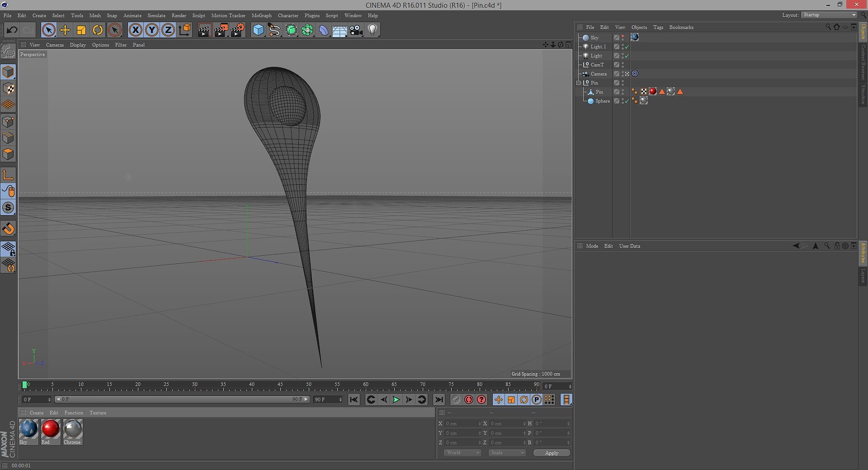This screenshot has width=868, height=470.
Task: Click the Apply button in coordinates
Action: pyautogui.click(x=552, y=453)
